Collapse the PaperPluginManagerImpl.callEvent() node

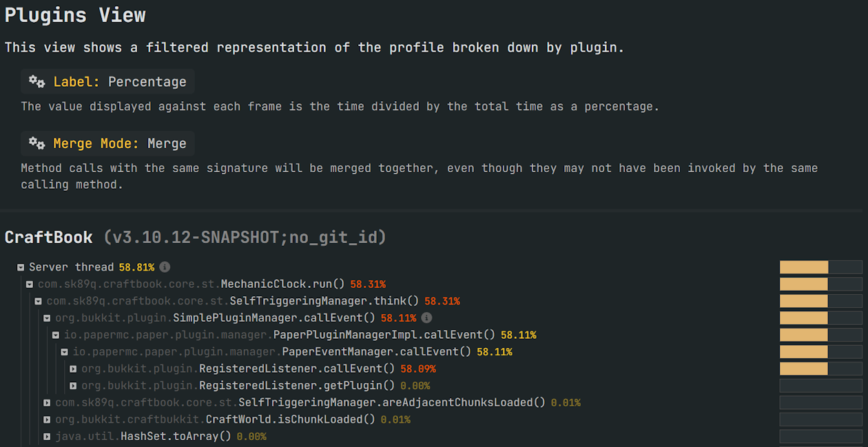click(x=55, y=335)
